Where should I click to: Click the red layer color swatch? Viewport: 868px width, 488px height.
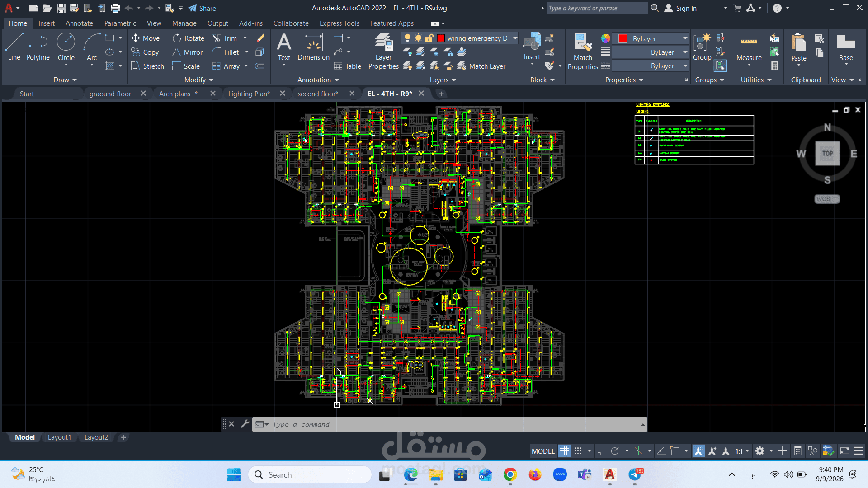pyautogui.click(x=441, y=38)
